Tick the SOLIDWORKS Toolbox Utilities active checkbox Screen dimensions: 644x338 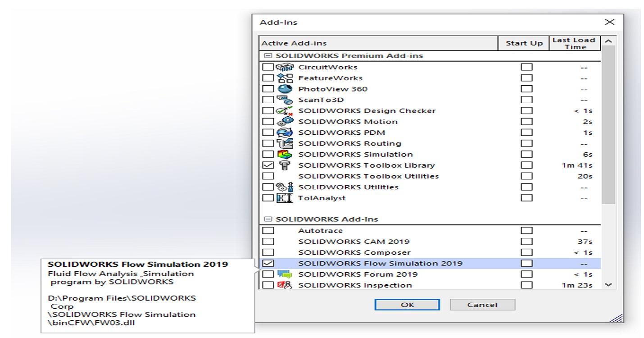pos(268,176)
